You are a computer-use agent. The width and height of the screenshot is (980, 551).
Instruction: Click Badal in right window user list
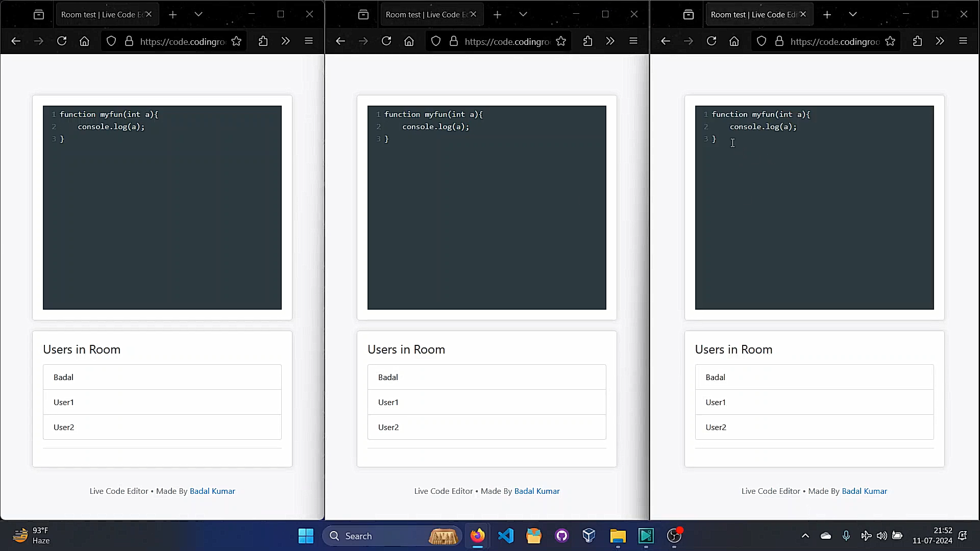click(x=814, y=377)
